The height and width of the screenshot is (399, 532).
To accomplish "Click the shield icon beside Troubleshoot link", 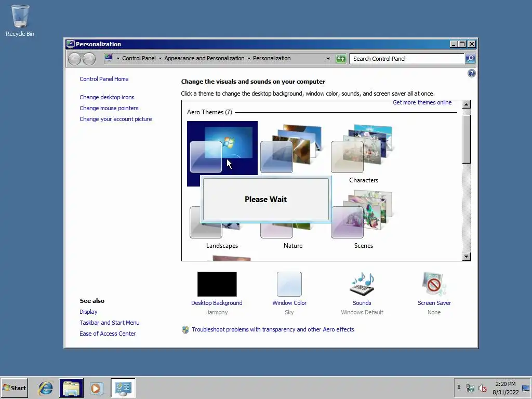I will point(185,330).
